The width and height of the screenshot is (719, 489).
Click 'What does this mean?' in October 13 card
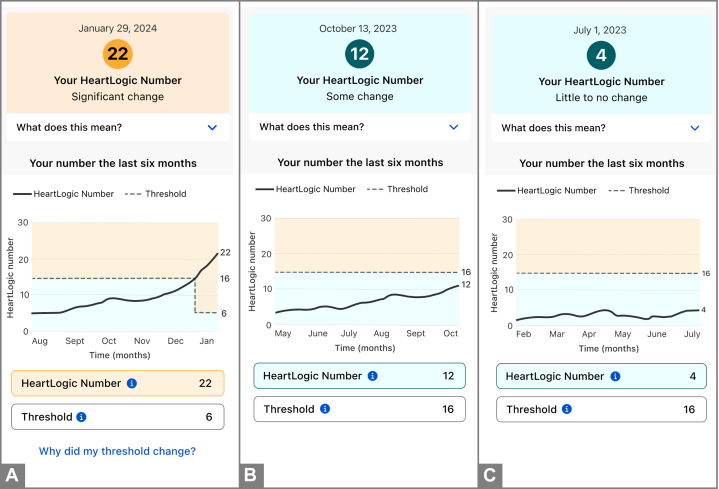(312, 127)
